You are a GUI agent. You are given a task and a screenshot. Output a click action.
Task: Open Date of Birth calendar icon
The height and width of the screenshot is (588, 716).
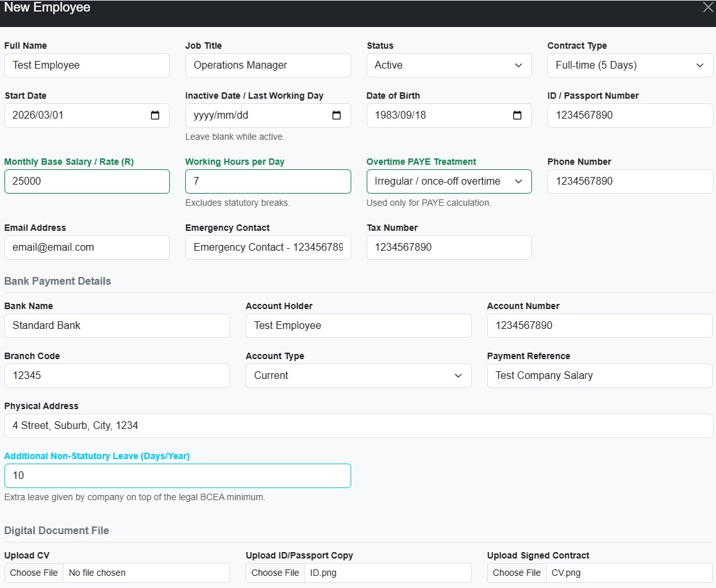click(517, 115)
